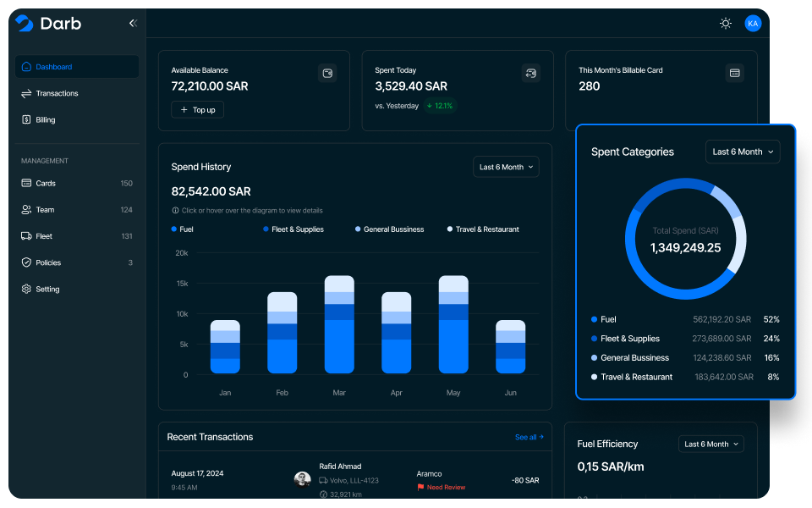Click the Darb logo
Image resolution: width=812 pixels, height=508 pixels.
[48, 24]
